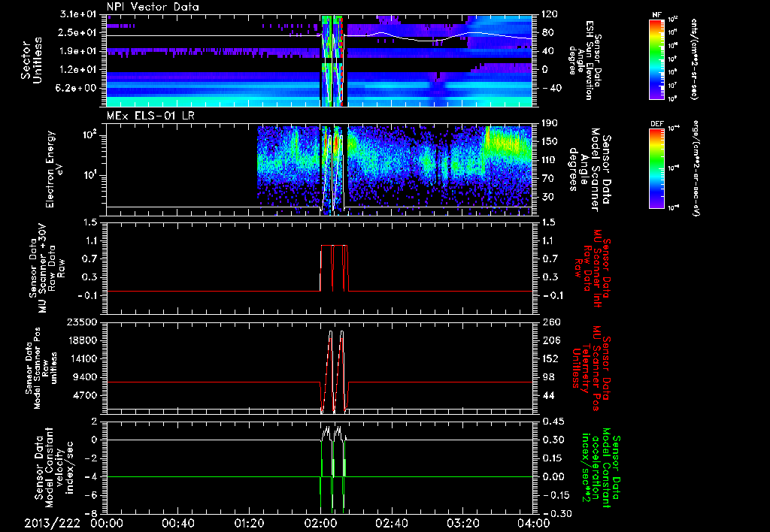
Task: Select the "Model Scanner Angle degrees" axis title
Action: 590,169
